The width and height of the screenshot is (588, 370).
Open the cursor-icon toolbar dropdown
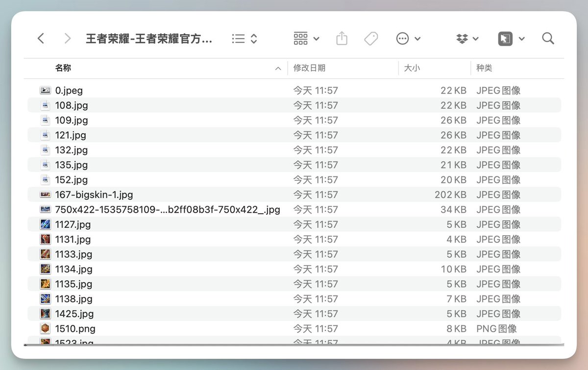(511, 39)
